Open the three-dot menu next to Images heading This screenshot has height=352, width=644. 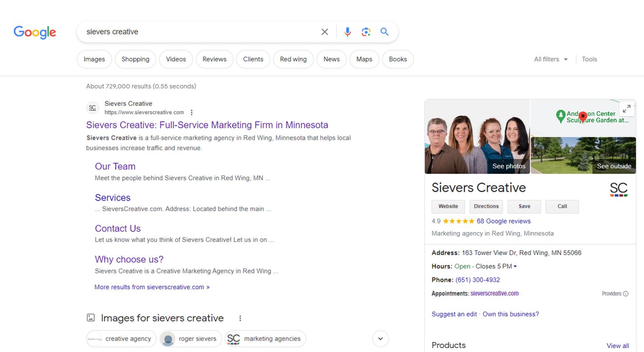[x=240, y=318]
